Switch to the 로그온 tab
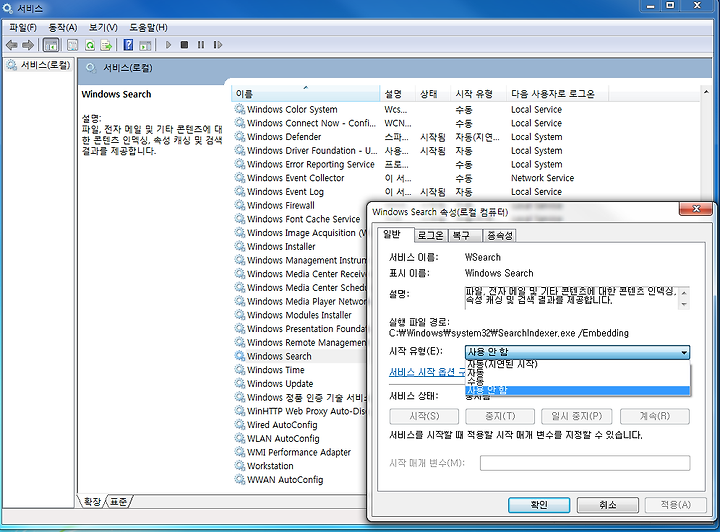 (430, 235)
